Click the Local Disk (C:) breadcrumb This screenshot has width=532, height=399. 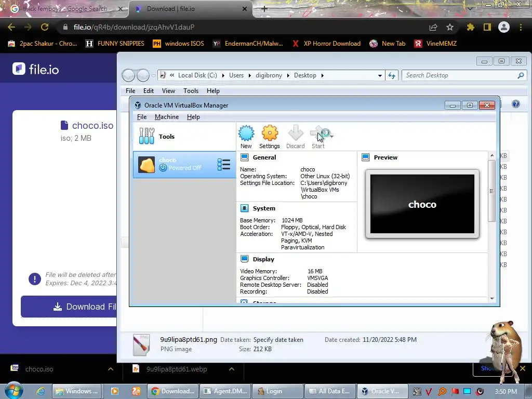(197, 75)
